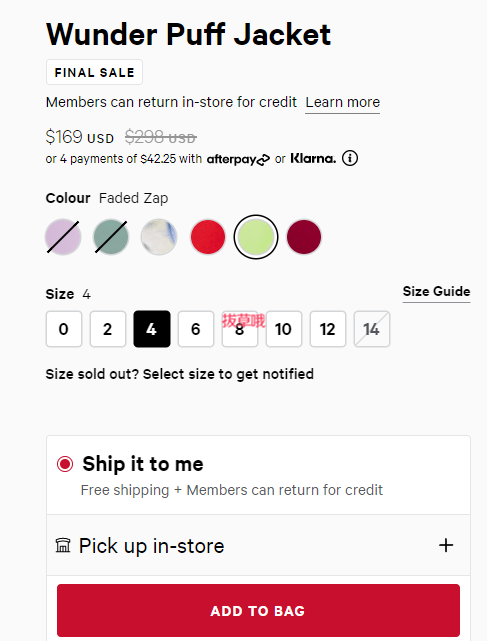Pick the bright red colour swatch
Screen dimensions: 487x641
click(x=208, y=237)
